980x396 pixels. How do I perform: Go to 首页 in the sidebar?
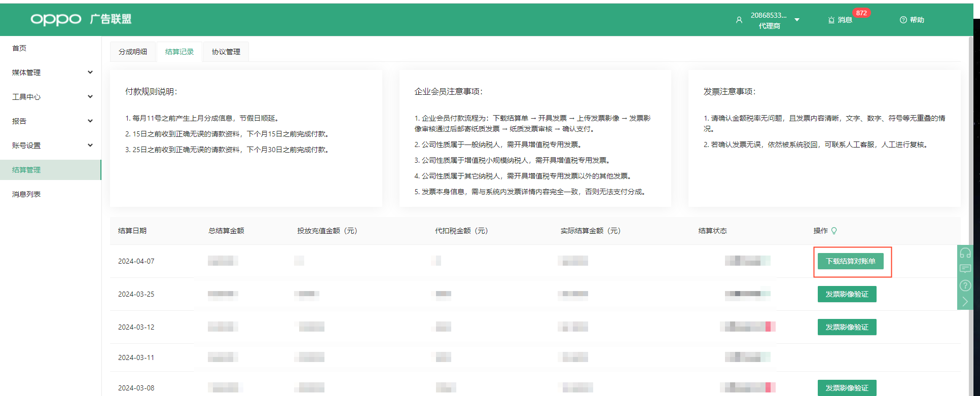coord(19,48)
